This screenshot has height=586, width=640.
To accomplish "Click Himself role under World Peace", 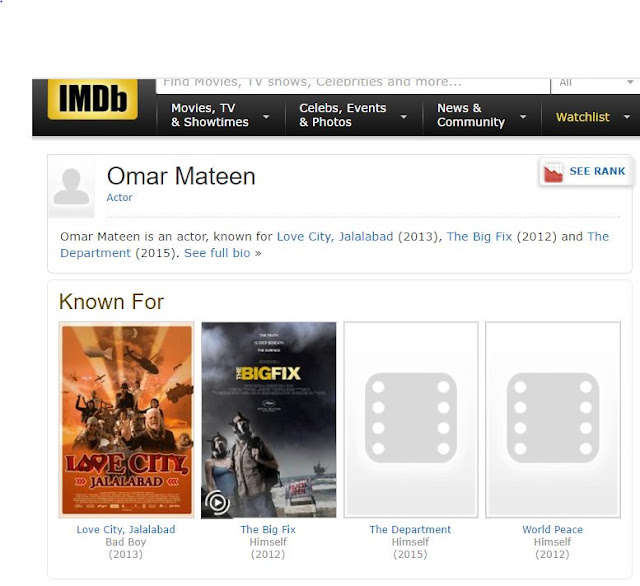I will pyautogui.click(x=552, y=542).
